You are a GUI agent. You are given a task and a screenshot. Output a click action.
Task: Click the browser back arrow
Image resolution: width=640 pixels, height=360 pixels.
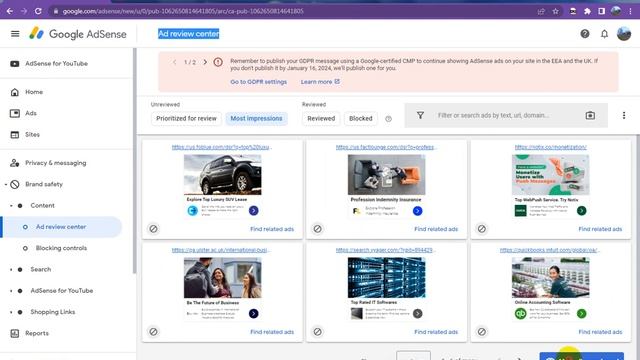[10, 11]
